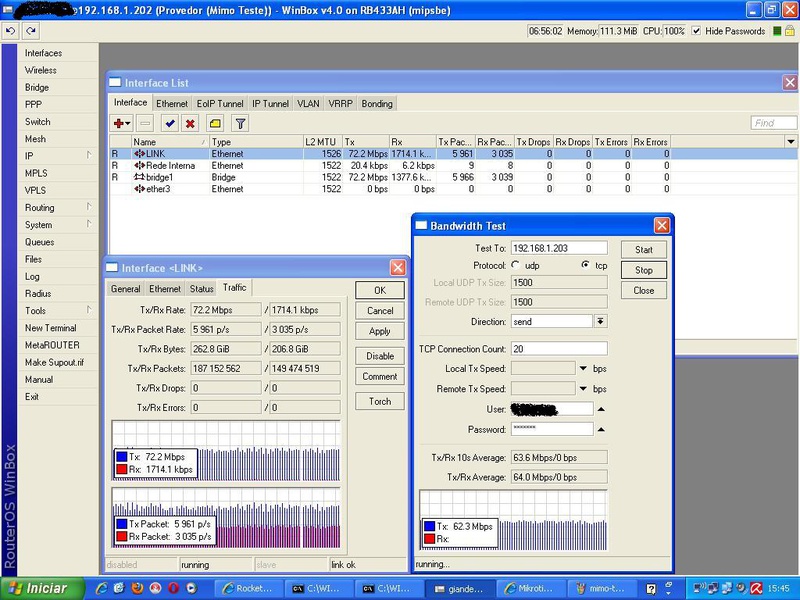This screenshot has width=800, height=600.
Task: Click the Test To address field
Action: click(x=558, y=248)
